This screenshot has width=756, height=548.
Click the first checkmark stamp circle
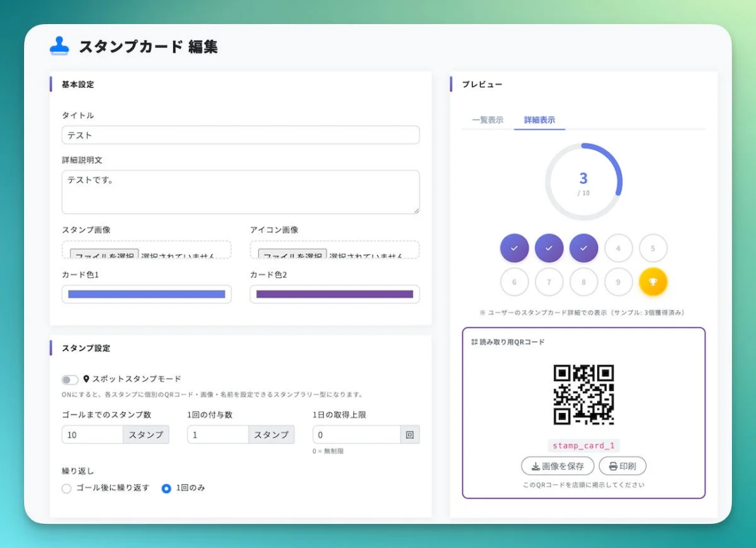pyautogui.click(x=514, y=248)
